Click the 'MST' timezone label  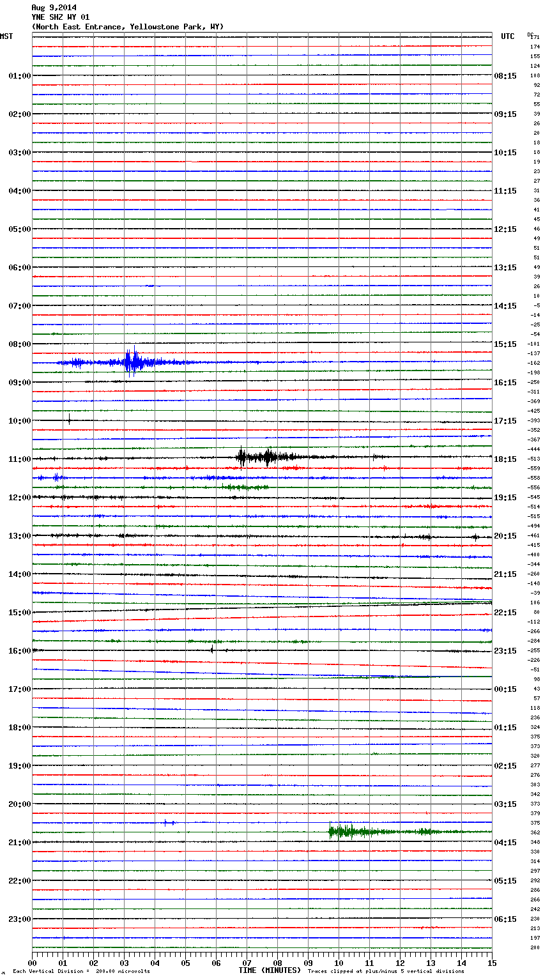pyautogui.click(x=6, y=36)
